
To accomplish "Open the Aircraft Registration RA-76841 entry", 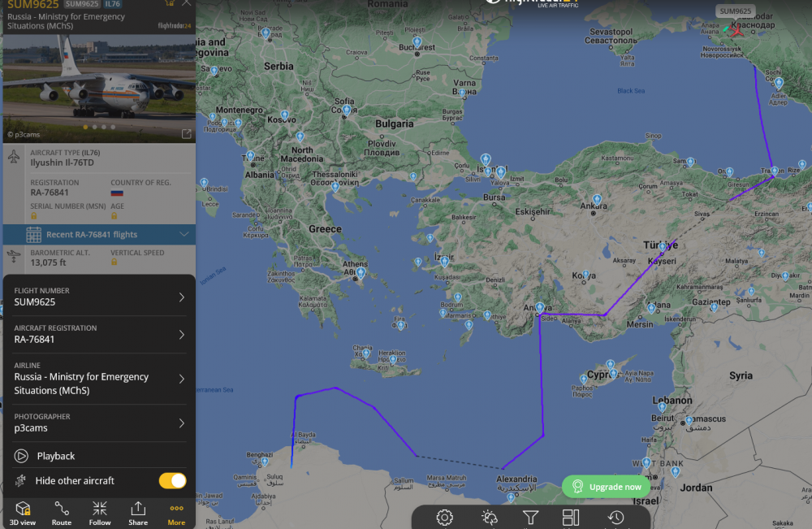I will click(99, 334).
